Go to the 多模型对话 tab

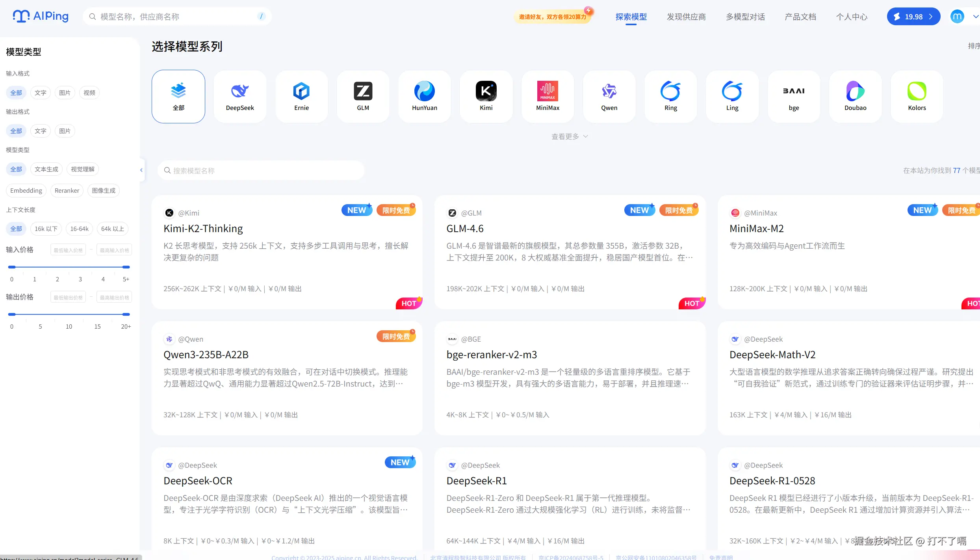tap(745, 17)
